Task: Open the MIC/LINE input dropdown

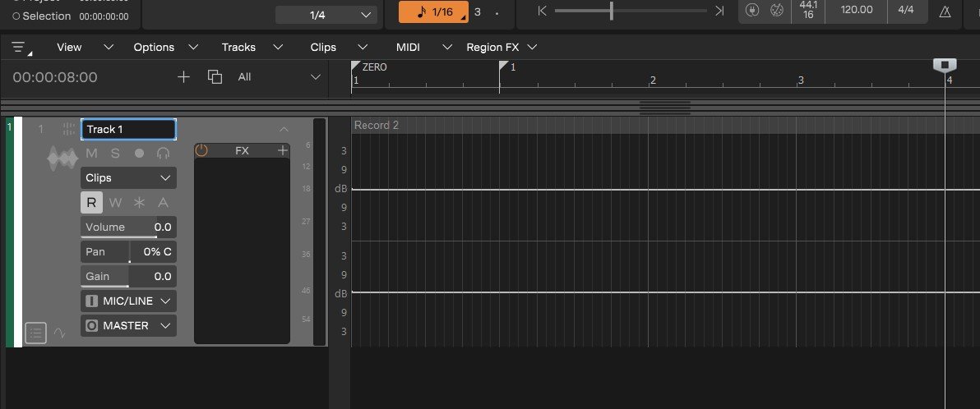Action: 128,301
